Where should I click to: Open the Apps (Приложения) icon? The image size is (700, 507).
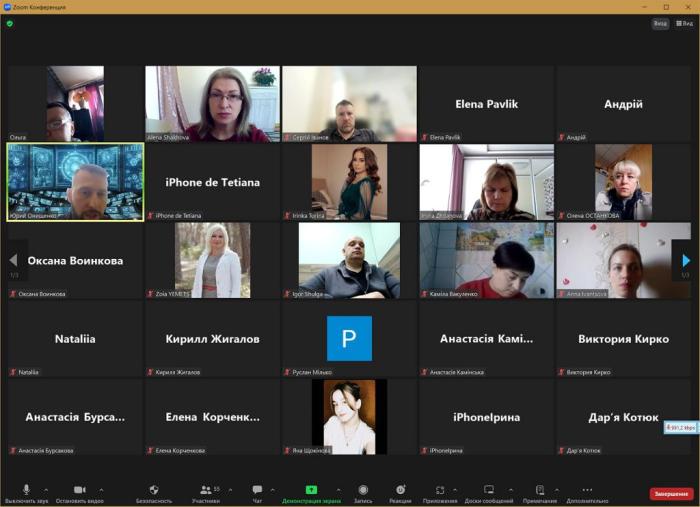tap(440, 489)
